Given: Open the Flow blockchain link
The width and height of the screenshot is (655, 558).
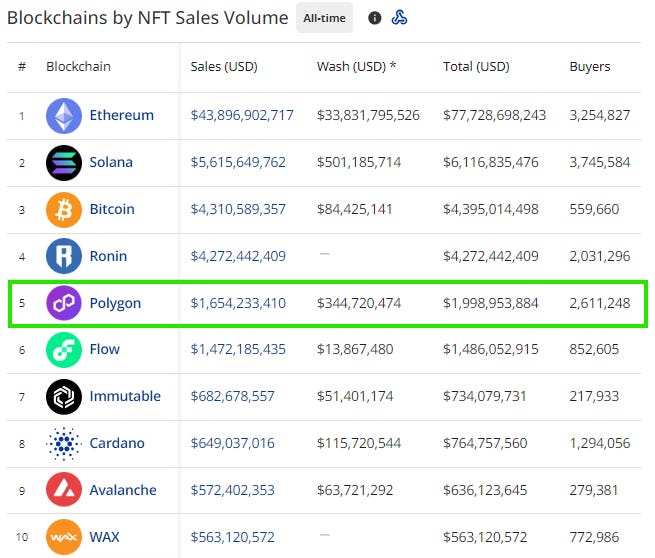Looking at the screenshot, I should [104, 349].
